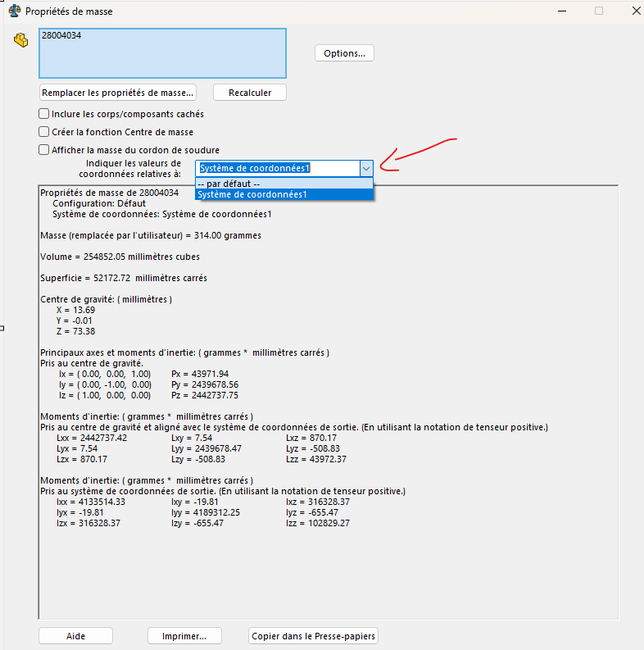This screenshot has width=644, height=650.
Task: Click the Masse line in results panel
Action: [x=151, y=235]
